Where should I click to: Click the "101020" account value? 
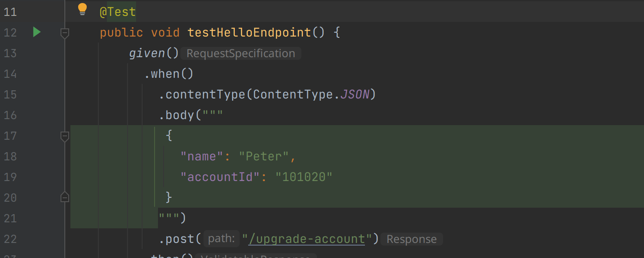click(304, 177)
